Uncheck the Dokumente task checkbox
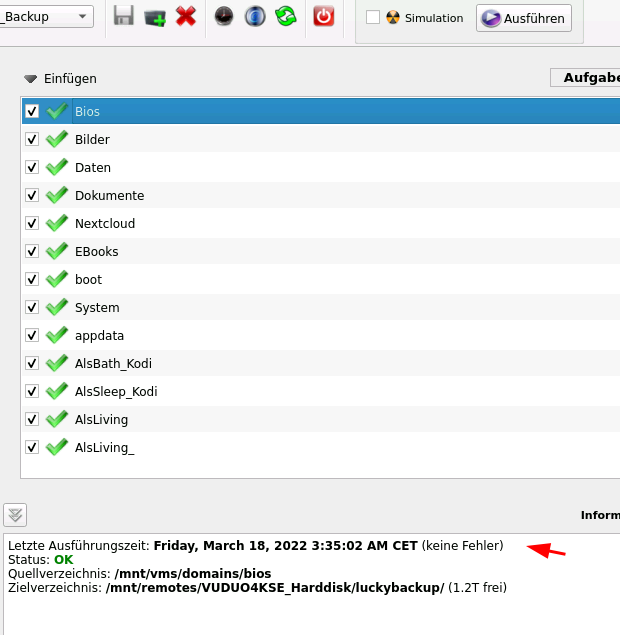This screenshot has width=620, height=635. [32, 195]
